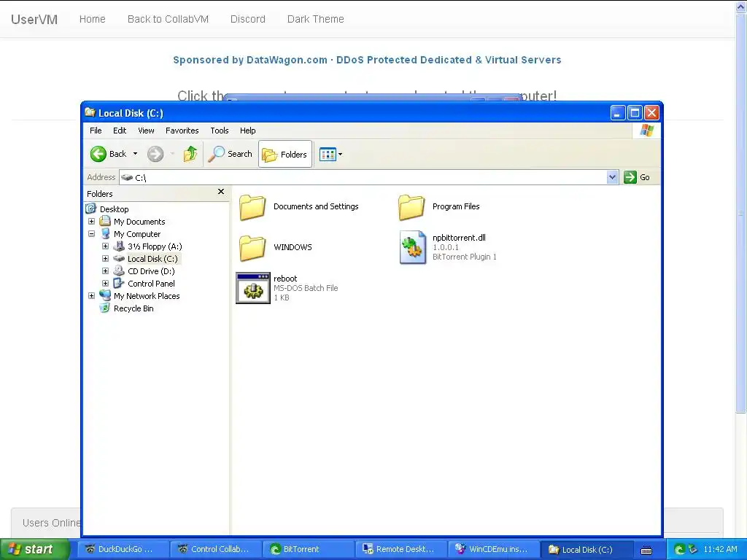Viewport: 747px width, 560px height.
Task: Open the Views icon in toolbar
Action: 328,155
